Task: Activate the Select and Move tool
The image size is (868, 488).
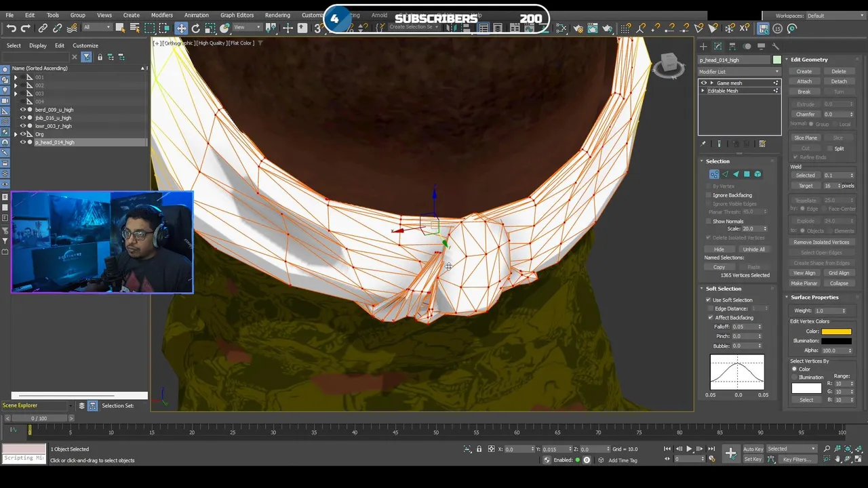Action: click(x=181, y=28)
